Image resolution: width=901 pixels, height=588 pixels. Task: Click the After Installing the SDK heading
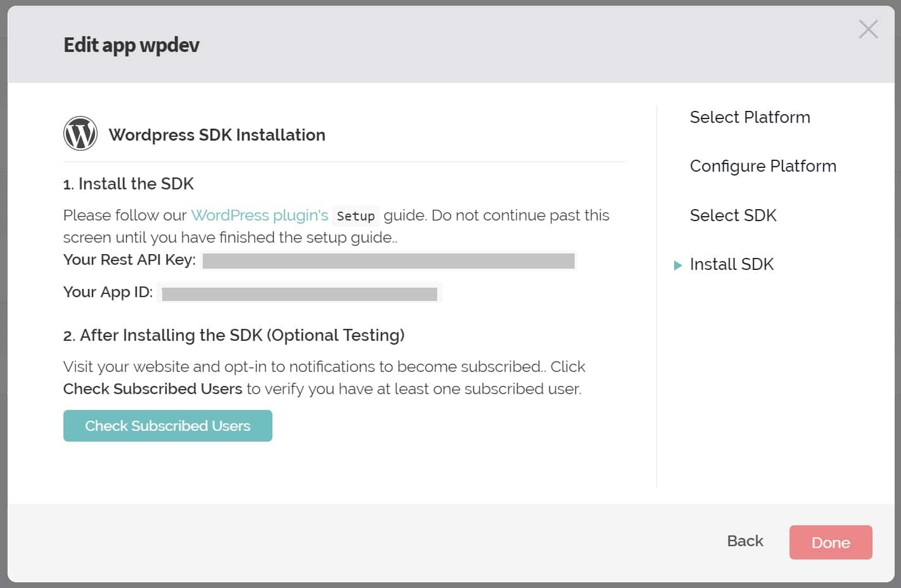(x=234, y=335)
